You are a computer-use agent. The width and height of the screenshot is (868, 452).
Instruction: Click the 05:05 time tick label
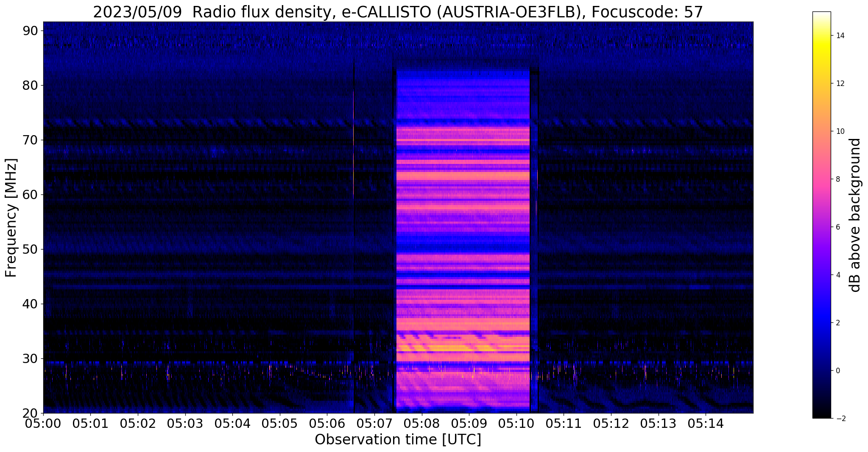[x=280, y=424]
